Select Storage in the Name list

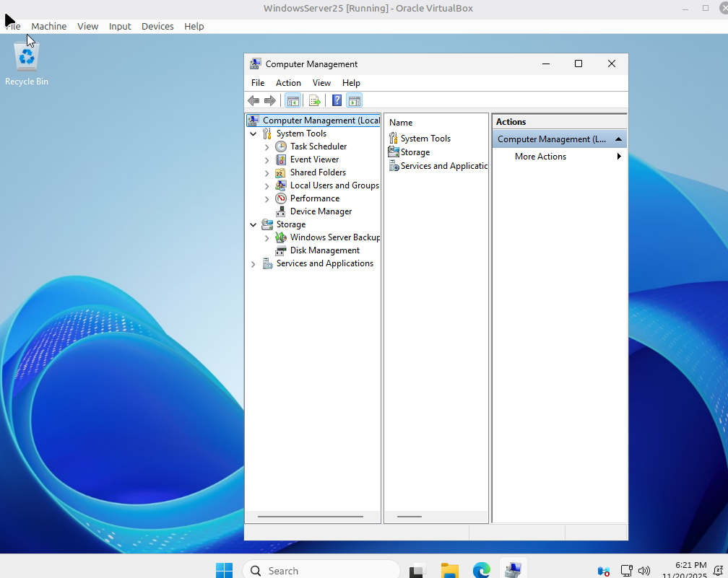pos(415,152)
